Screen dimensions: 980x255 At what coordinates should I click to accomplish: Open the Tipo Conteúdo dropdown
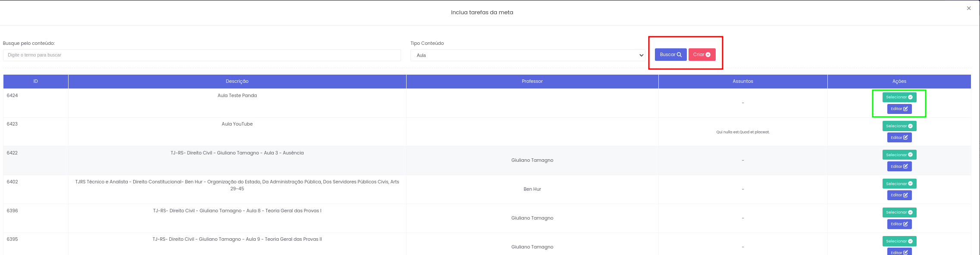tap(527, 55)
